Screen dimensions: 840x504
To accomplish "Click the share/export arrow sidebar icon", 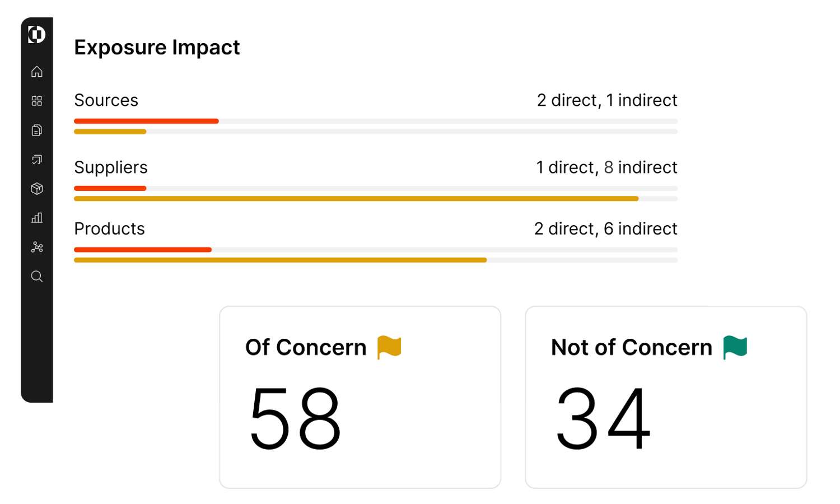I will (x=37, y=160).
